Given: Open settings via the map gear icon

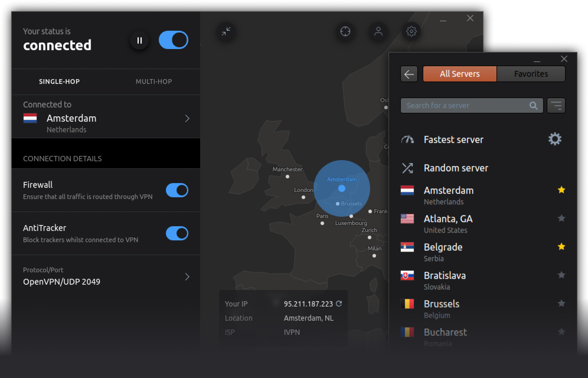Looking at the screenshot, I should pyautogui.click(x=411, y=31).
